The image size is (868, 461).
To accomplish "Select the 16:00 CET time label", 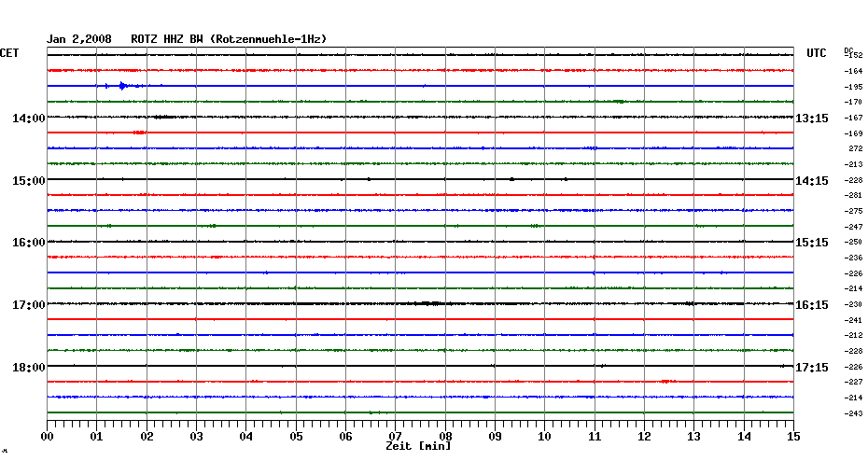I will tap(29, 243).
